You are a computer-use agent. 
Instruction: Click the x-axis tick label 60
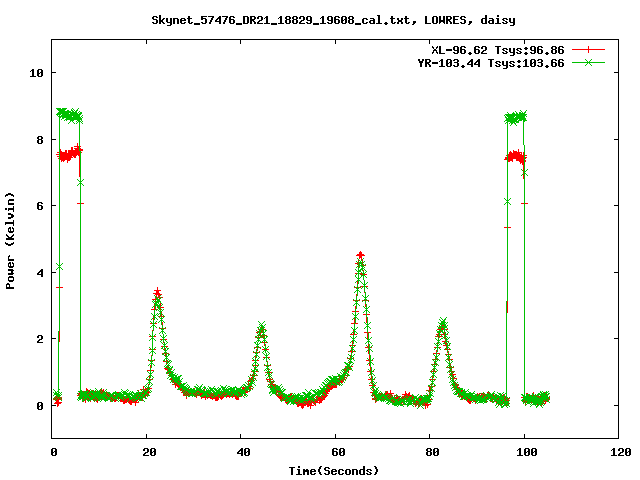click(338, 452)
